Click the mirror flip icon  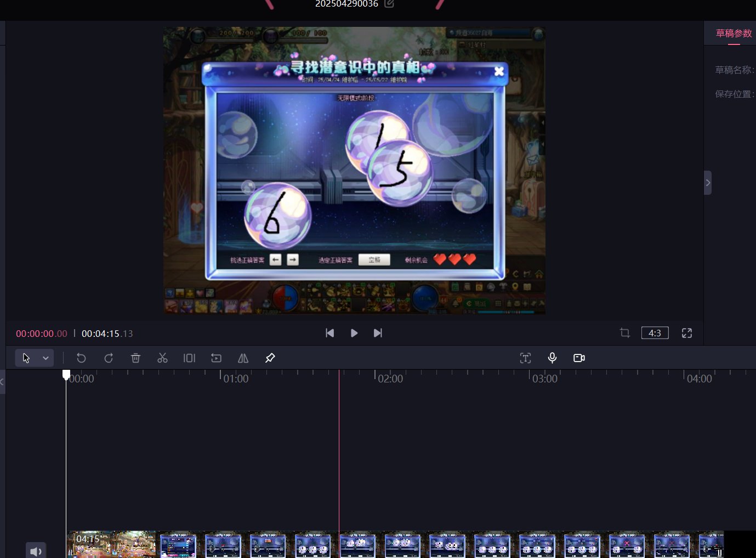click(x=243, y=358)
